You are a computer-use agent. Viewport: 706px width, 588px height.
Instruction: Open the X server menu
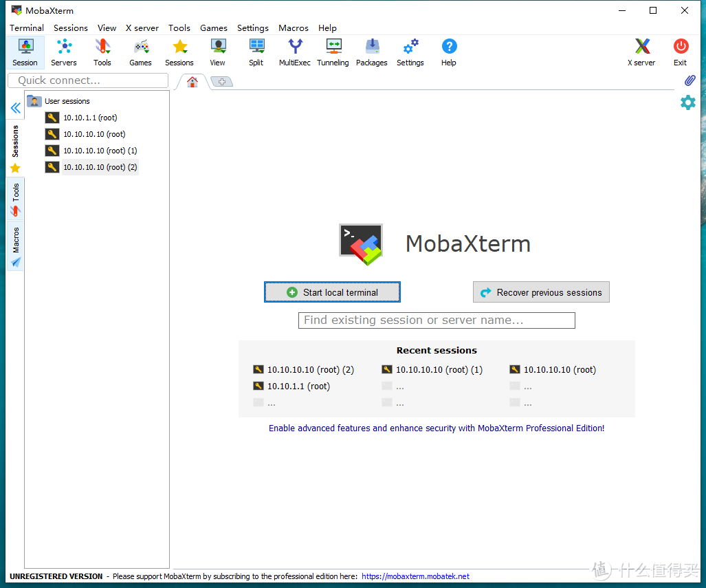[142, 28]
